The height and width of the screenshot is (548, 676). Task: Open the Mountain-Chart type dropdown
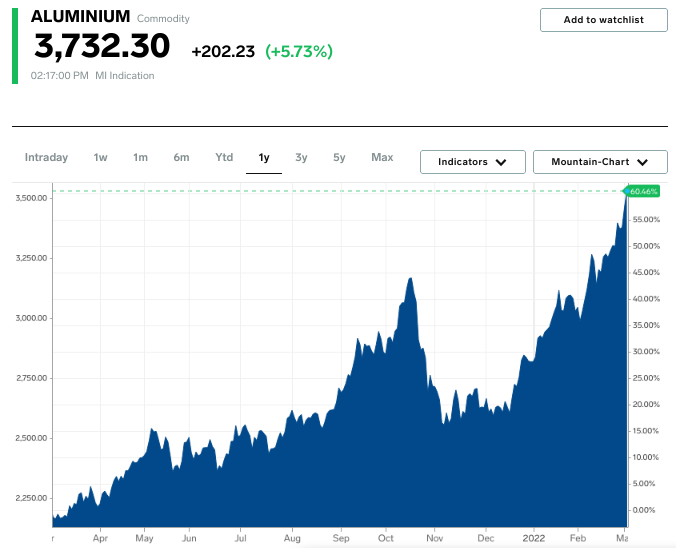600,162
